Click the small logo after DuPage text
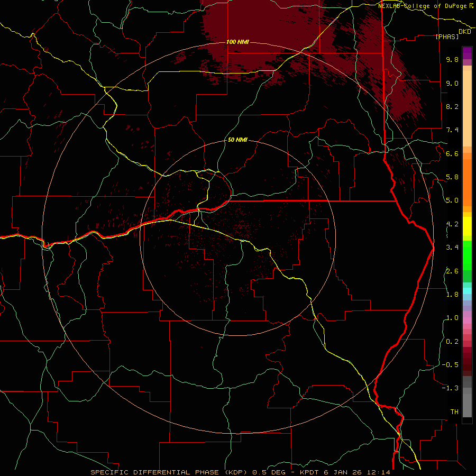Screen dimensions: 476x476 click(x=471, y=5)
